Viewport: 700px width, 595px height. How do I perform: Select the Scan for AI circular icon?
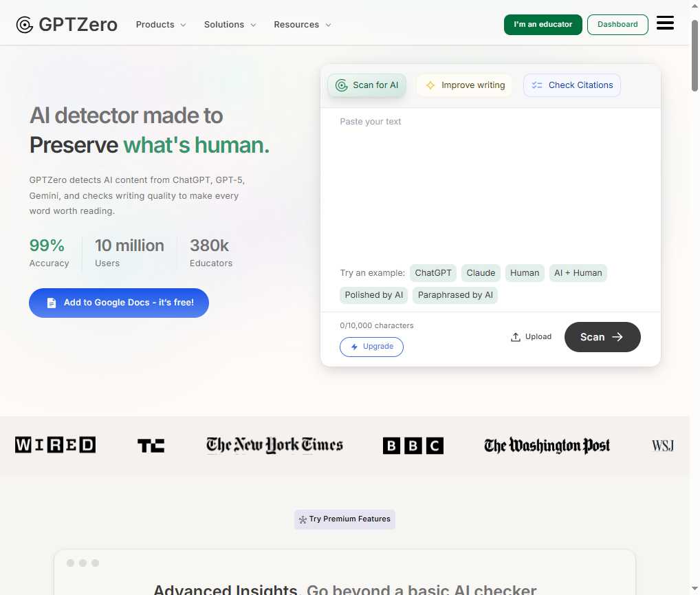click(341, 85)
